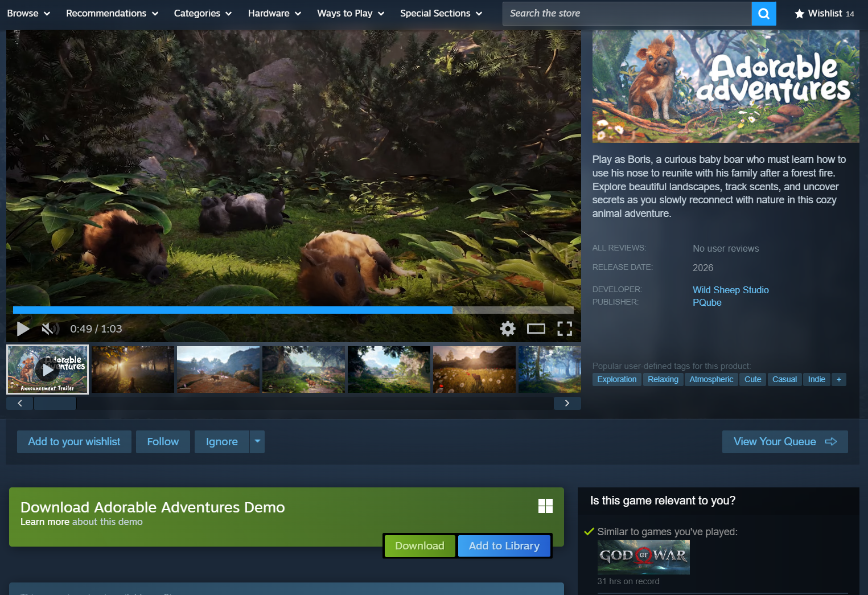Enter fullscreen video mode
Screen dimensions: 868x595
tap(564, 329)
